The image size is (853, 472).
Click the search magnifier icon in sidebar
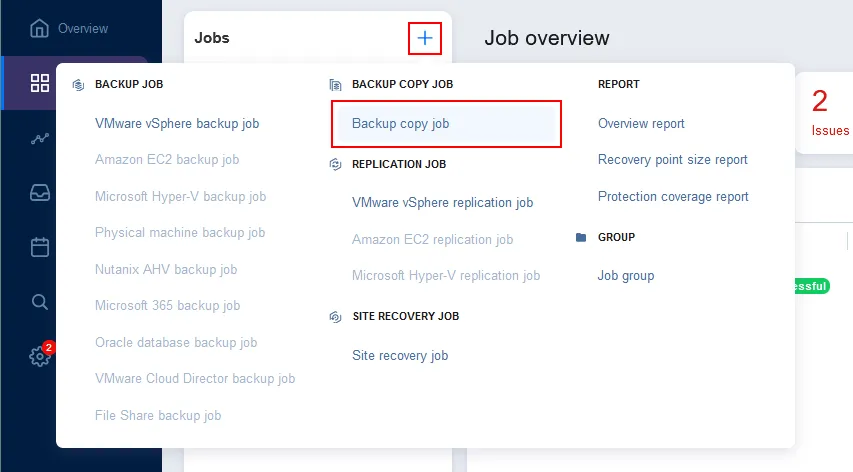40,301
